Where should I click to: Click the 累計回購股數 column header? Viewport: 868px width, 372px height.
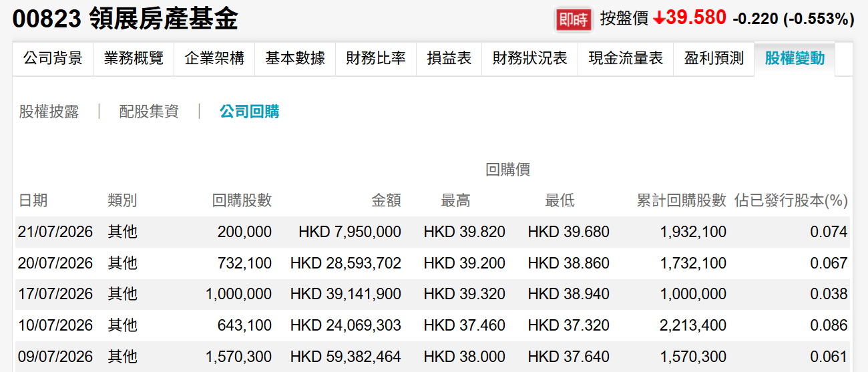pyautogui.click(x=681, y=200)
